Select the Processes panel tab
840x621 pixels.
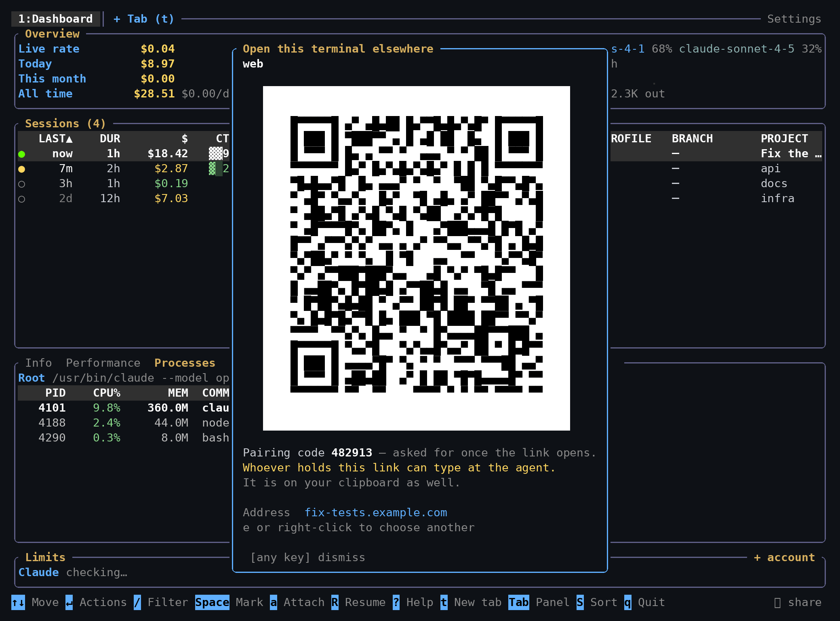pos(185,363)
